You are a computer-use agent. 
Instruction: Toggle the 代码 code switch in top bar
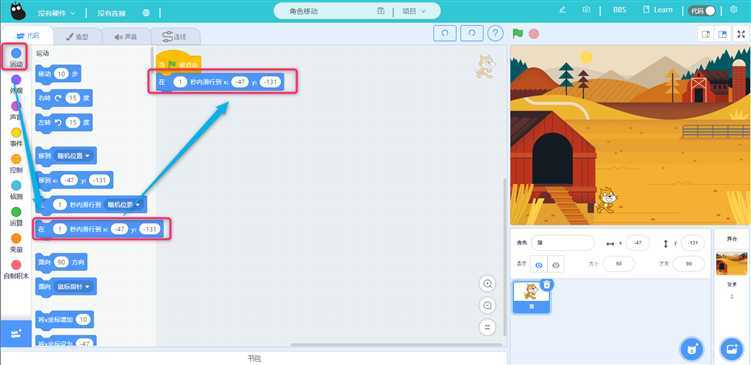pos(702,10)
